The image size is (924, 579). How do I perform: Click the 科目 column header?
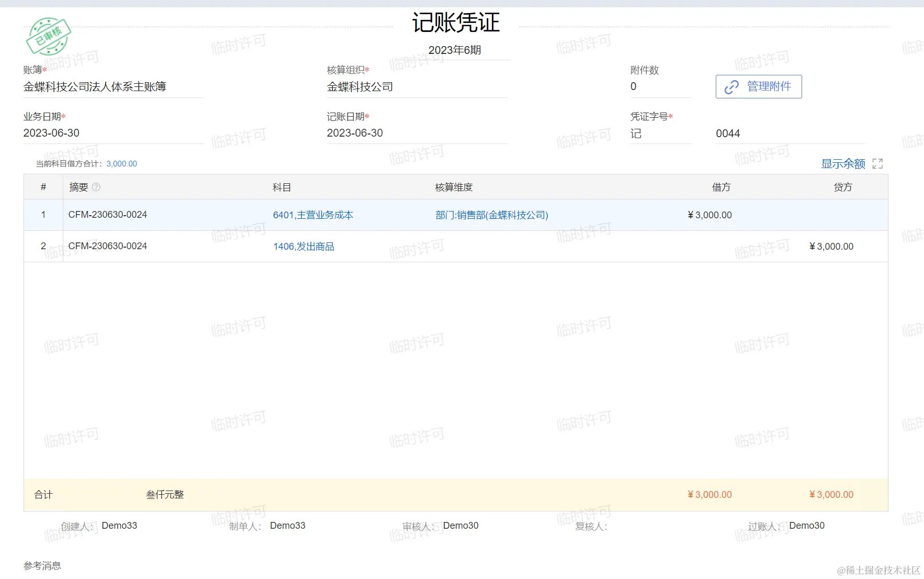282,187
